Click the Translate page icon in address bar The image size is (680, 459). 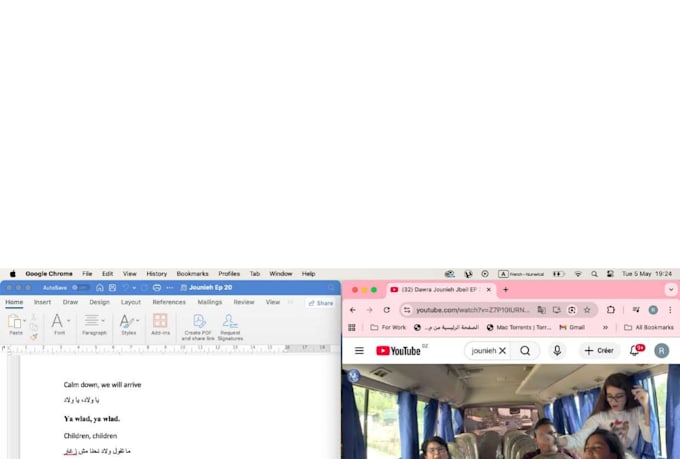point(541,310)
